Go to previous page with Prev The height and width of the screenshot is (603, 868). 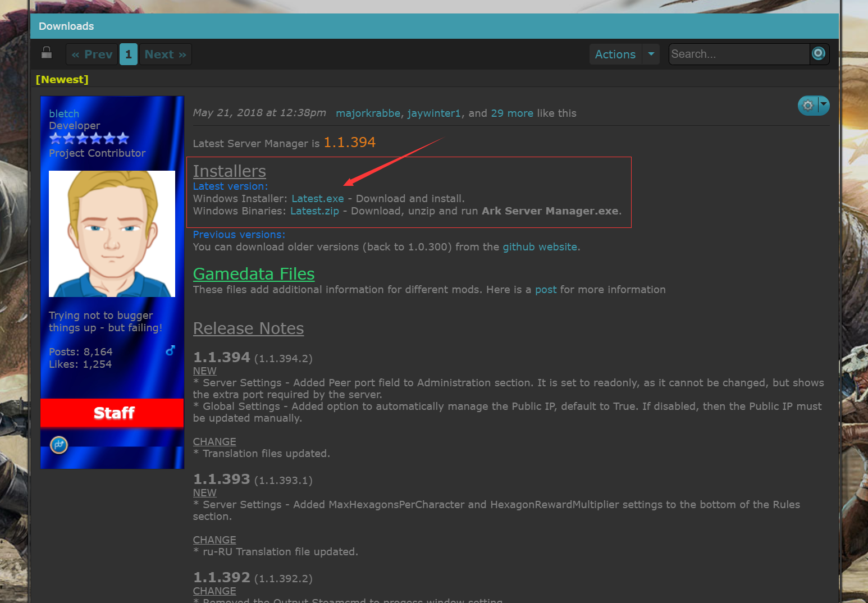point(92,54)
